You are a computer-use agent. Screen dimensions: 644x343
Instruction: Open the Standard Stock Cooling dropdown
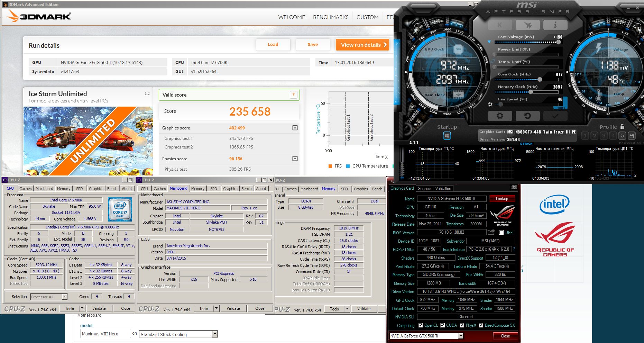[x=215, y=334]
